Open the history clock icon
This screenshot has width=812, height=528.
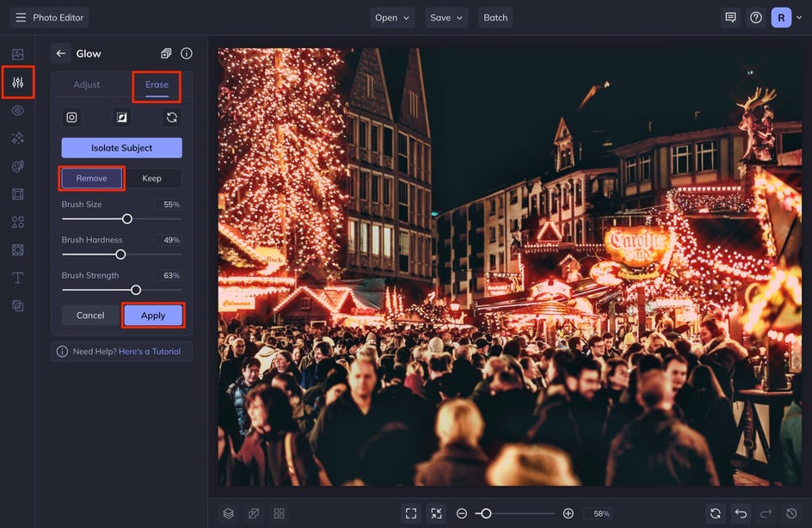tap(791, 513)
